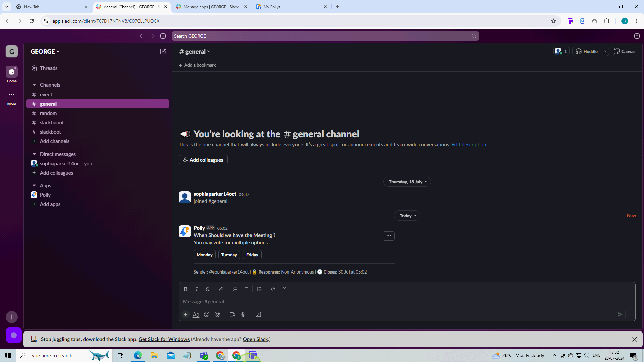This screenshot has height=362, width=644.
Task: Send the message with the arrow icon
Action: click(620, 314)
